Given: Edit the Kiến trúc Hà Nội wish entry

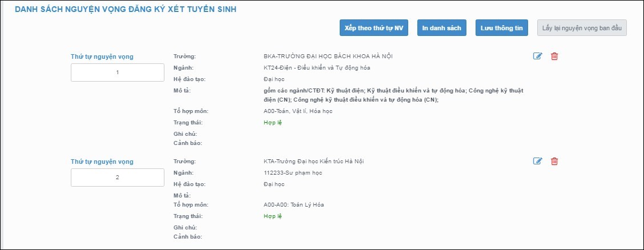Looking at the screenshot, I should (537, 162).
